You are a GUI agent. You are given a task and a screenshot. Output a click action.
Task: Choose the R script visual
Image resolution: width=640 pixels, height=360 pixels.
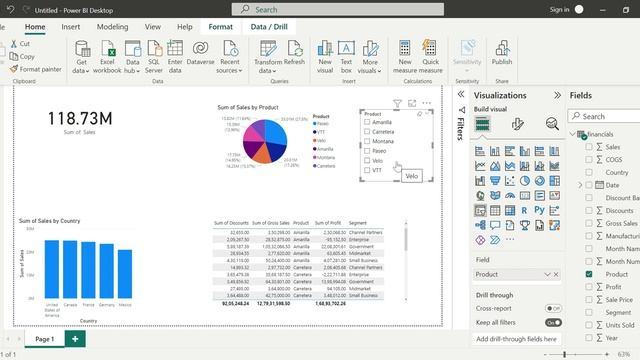pyautogui.click(x=524, y=211)
